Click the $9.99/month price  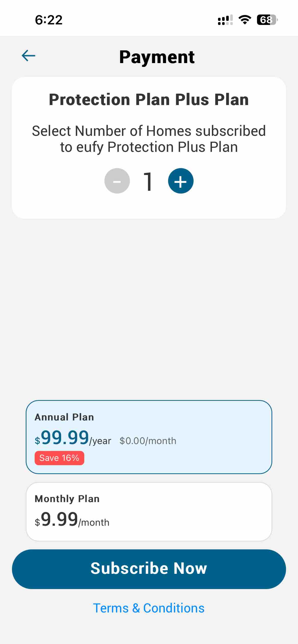72,520
